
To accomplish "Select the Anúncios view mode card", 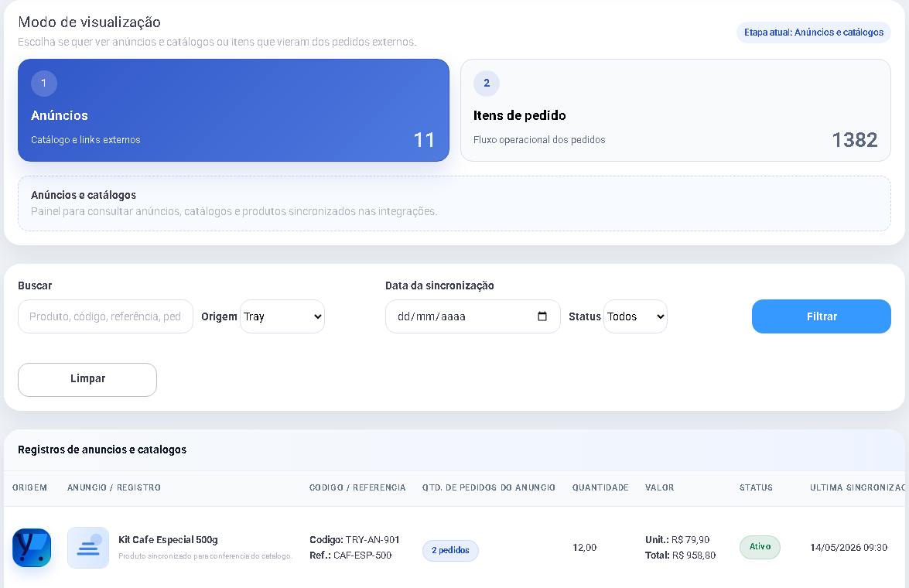I will (x=234, y=110).
